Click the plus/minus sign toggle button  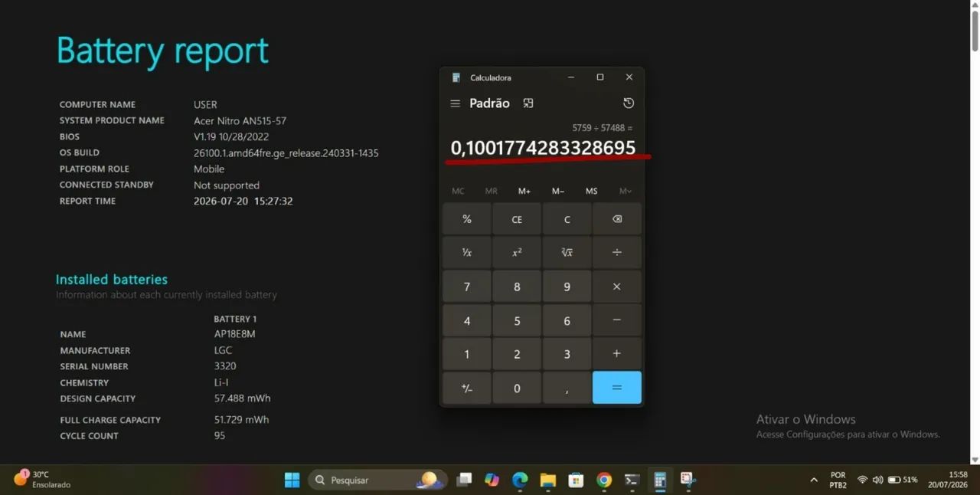coord(467,388)
